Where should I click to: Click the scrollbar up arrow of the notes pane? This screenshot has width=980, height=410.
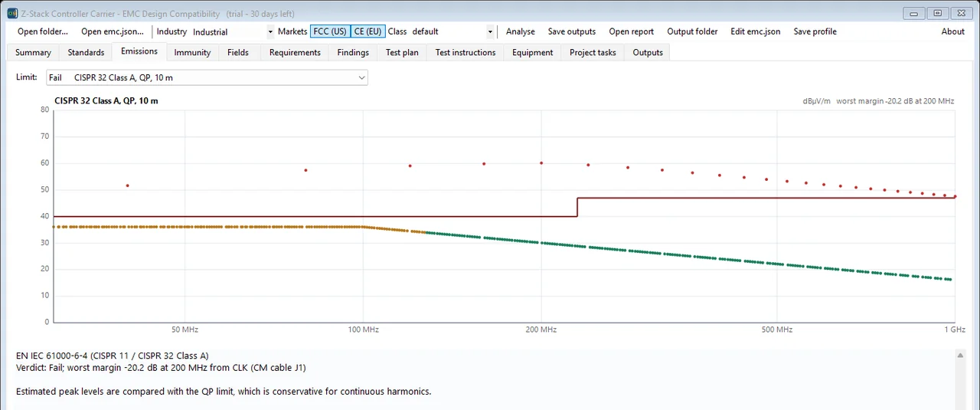(x=960, y=356)
